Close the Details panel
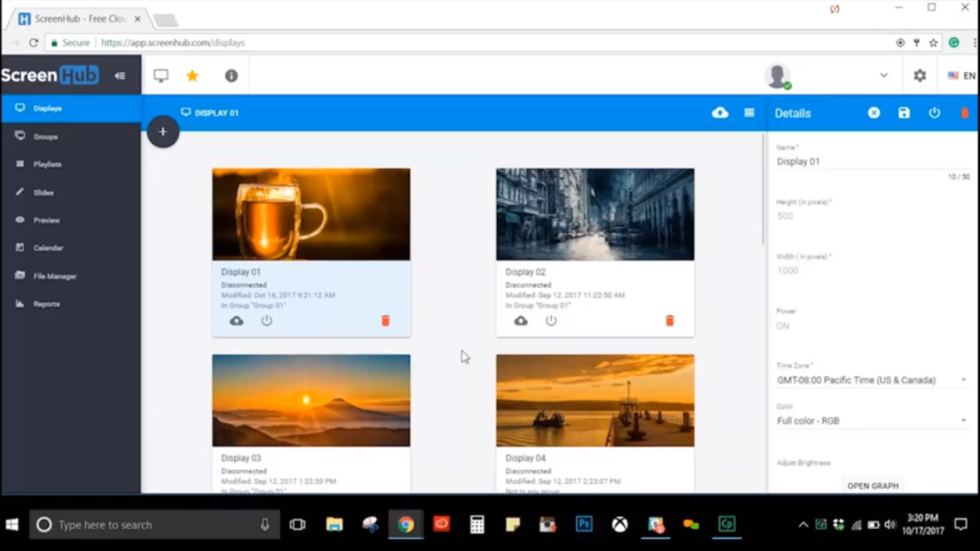This screenshot has width=980, height=551. pyautogui.click(x=874, y=113)
